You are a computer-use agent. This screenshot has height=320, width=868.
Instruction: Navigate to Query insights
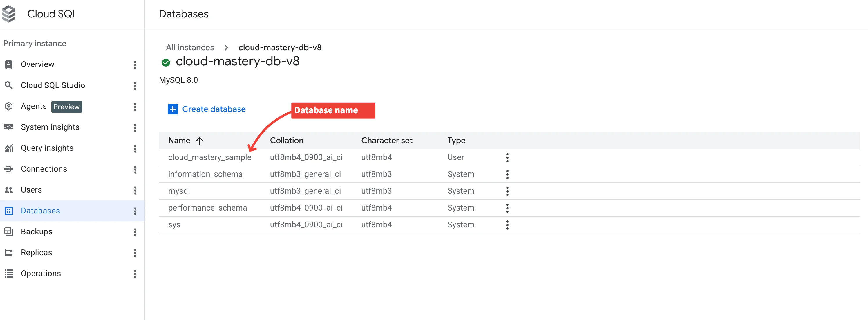pyautogui.click(x=47, y=148)
